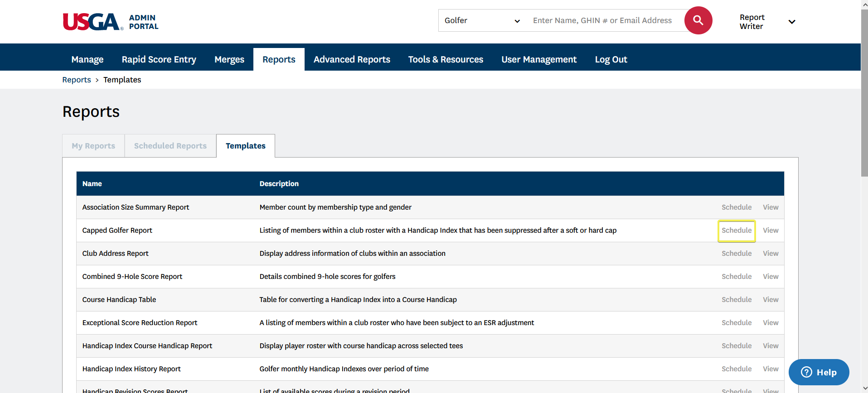Go to Rapid Score Entry
The width and height of the screenshot is (868, 393).
(x=159, y=59)
